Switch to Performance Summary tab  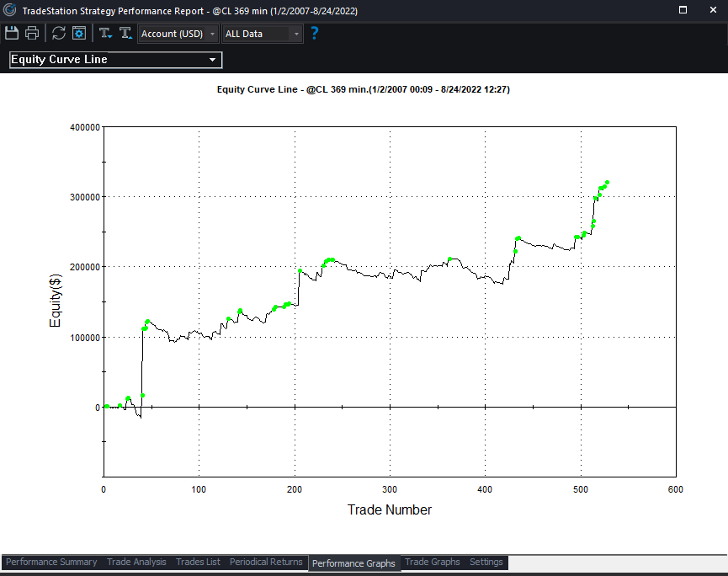[x=51, y=562]
